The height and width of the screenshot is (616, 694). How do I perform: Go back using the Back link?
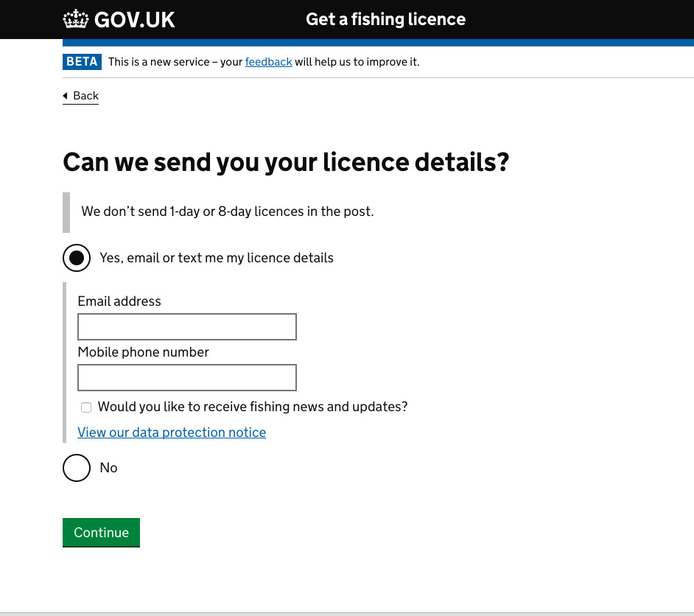(x=85, y=96)
